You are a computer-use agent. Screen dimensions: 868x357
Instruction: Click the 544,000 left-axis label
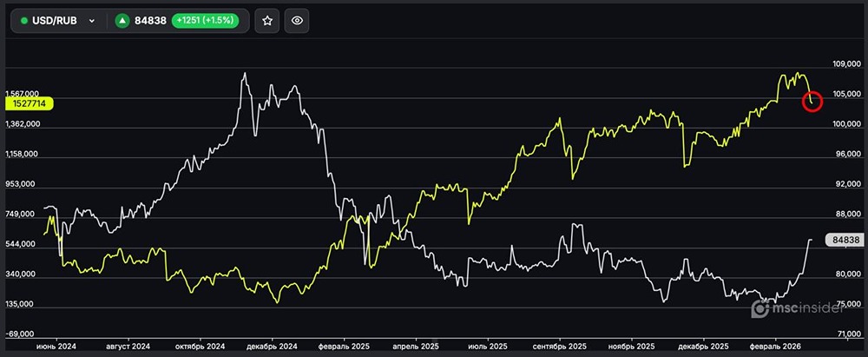click(x=21, y=244)
